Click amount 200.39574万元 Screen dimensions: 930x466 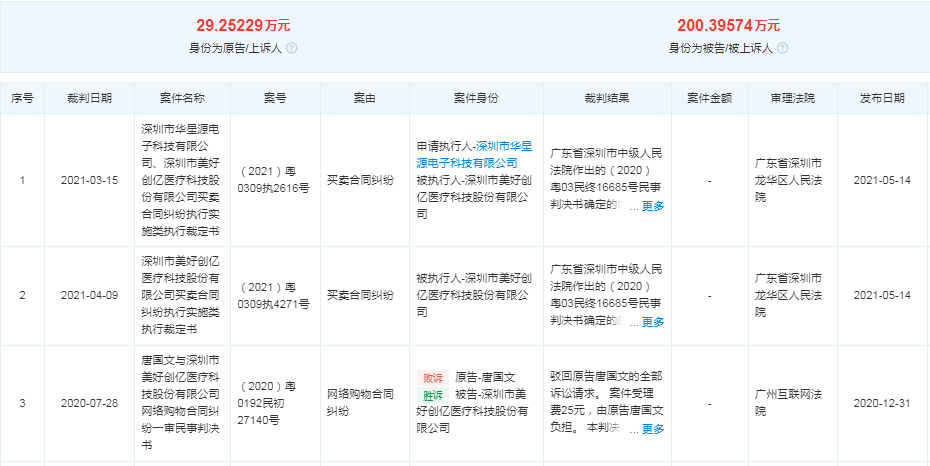729,25
